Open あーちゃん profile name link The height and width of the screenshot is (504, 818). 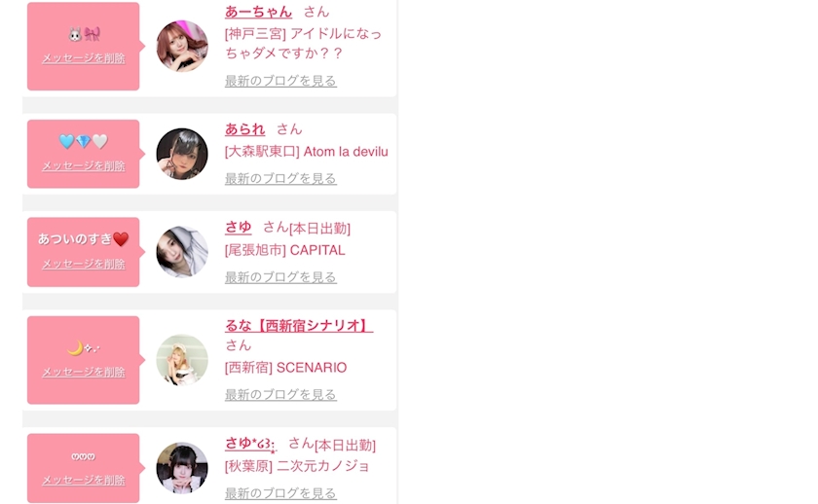pyautogui.click(x=258, y=12)
